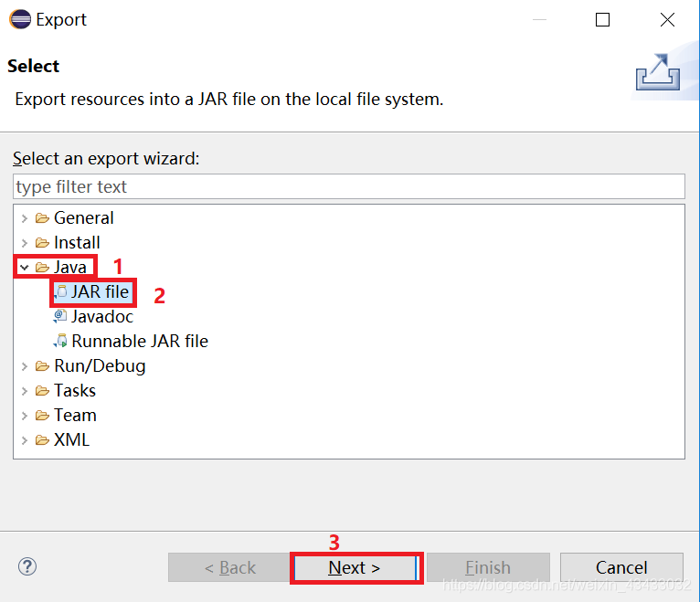Viewport: 700px width, 602px height.
Task: Click the Javadoc wizard icon
Action: (x=60, y=316)
